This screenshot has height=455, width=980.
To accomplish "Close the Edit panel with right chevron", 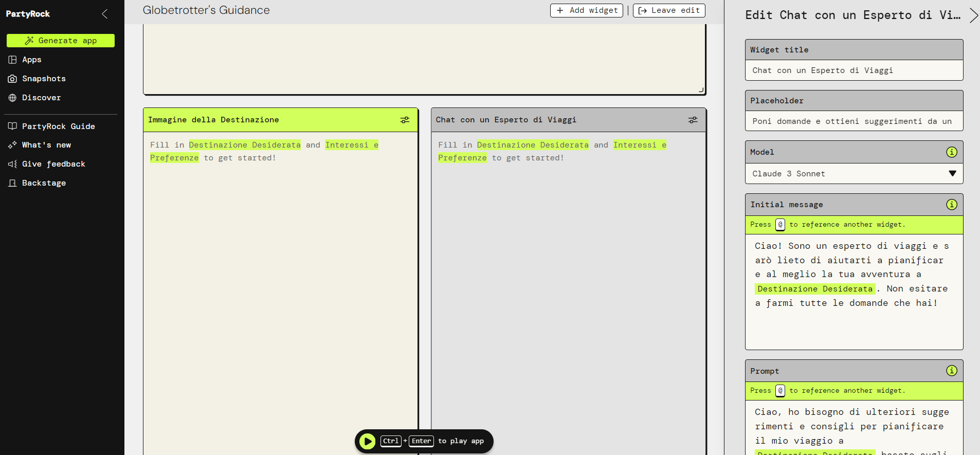I will (x=973, y=15).
